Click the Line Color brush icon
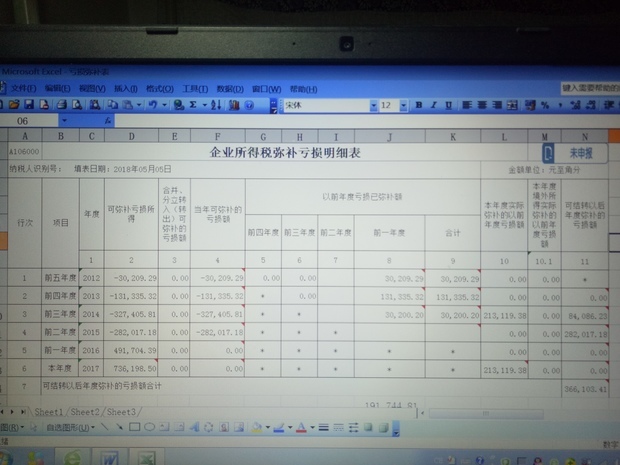The height and width of the screenshot is (465, 620). [279, 427]
